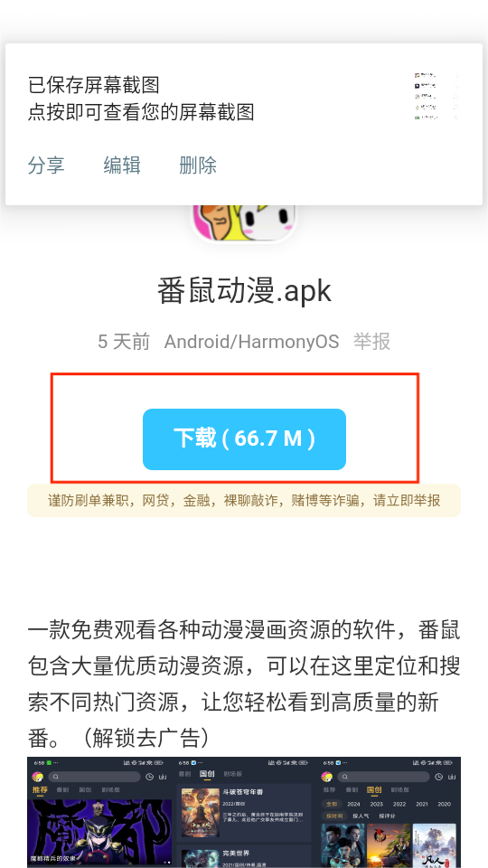
Task: Open the saved screenshot thumbnail in notification
Action: [x=436, y=95]
